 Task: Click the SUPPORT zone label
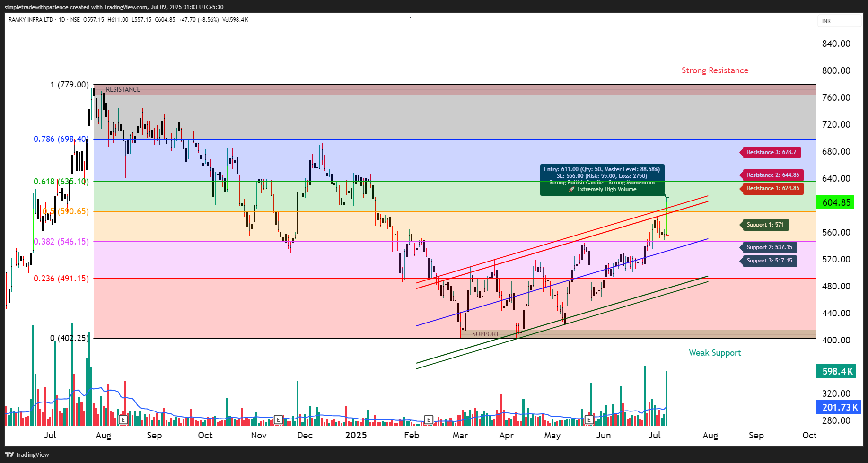485,334
